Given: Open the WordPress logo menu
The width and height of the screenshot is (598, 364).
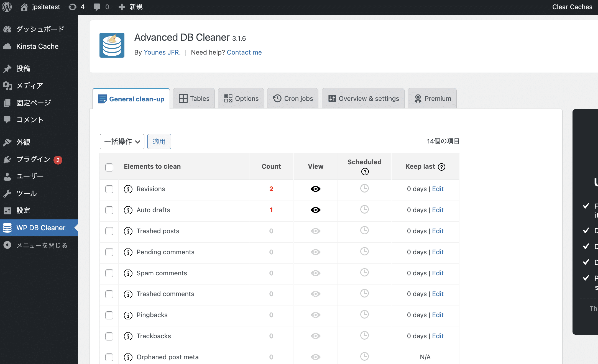Looking at the screenshot, I should point(7,7).
